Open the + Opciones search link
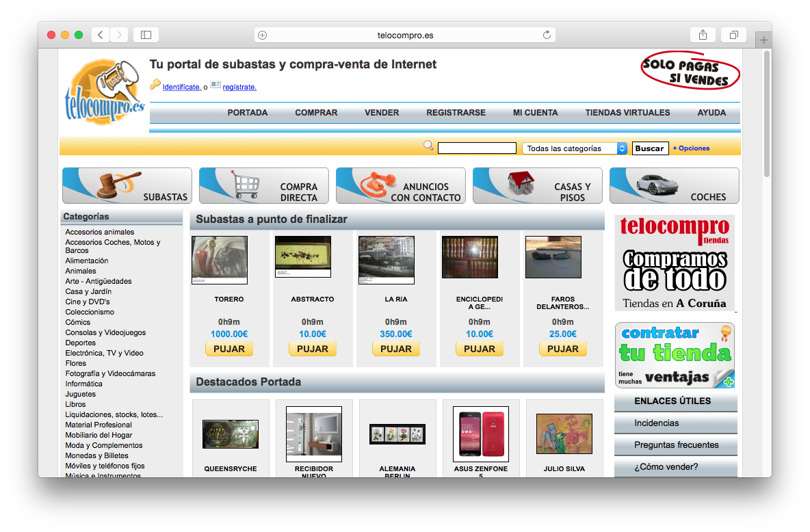810x532 pixels. coord(691,148)
